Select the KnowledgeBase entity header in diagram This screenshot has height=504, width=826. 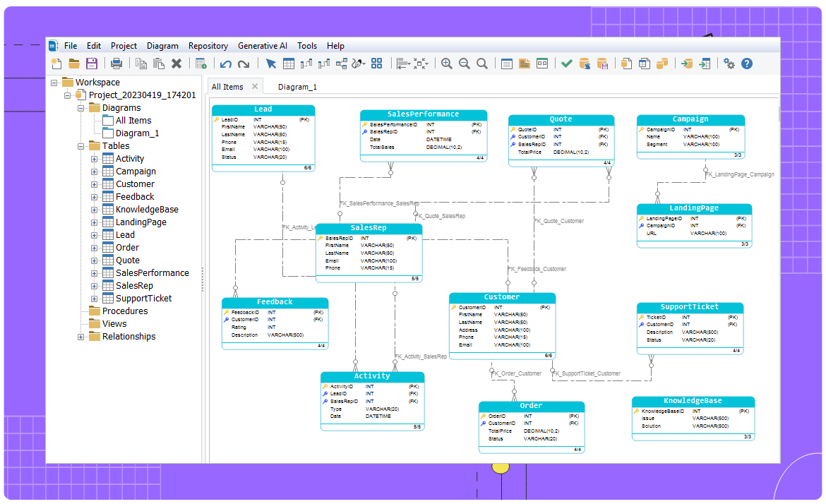point(693,401)
